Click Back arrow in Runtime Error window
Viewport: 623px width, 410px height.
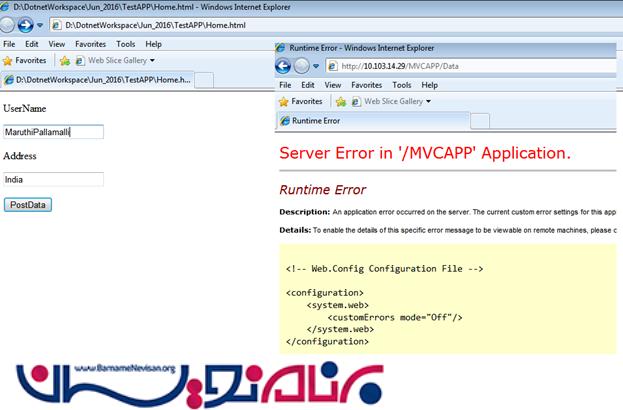click(x=283, y=66)
